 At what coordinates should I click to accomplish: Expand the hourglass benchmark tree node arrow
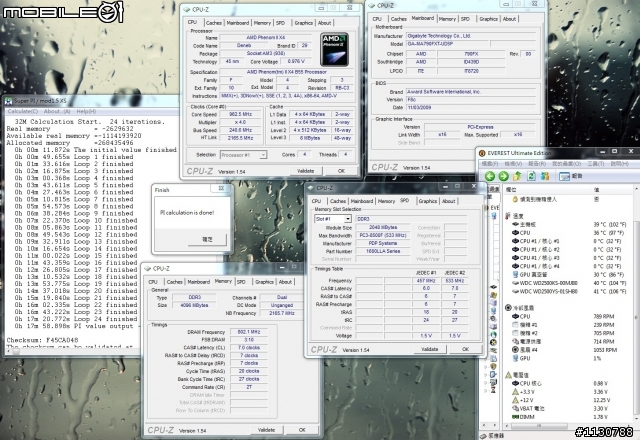click(x=486, y=390)
